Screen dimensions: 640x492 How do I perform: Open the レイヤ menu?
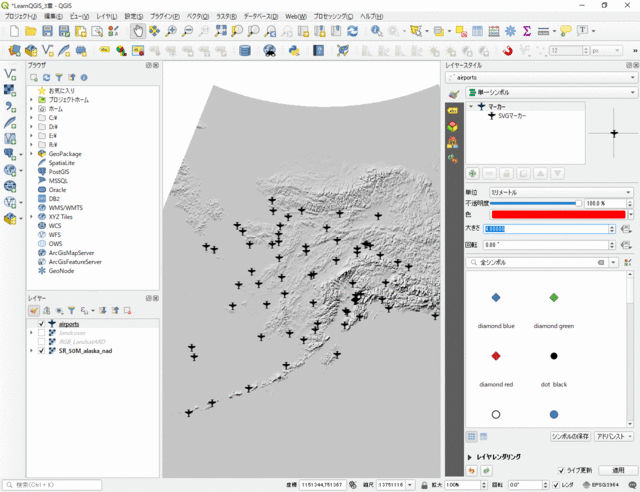[x=107, y=16]
